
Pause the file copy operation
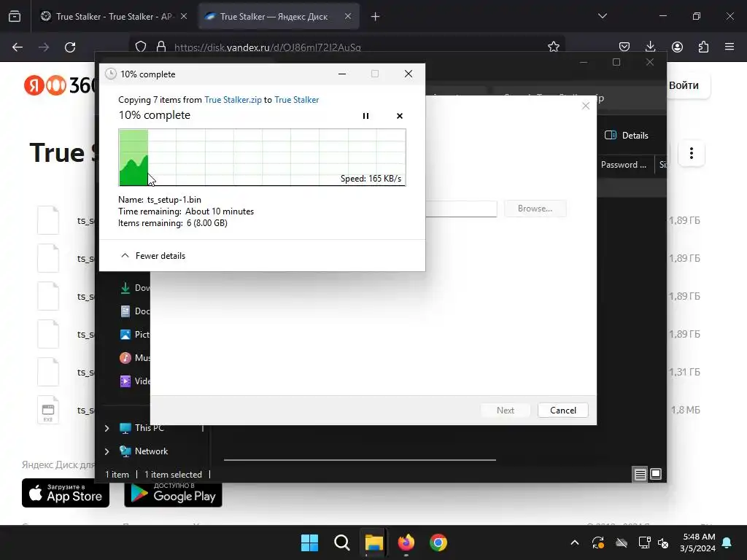click(x=365, y=116)
